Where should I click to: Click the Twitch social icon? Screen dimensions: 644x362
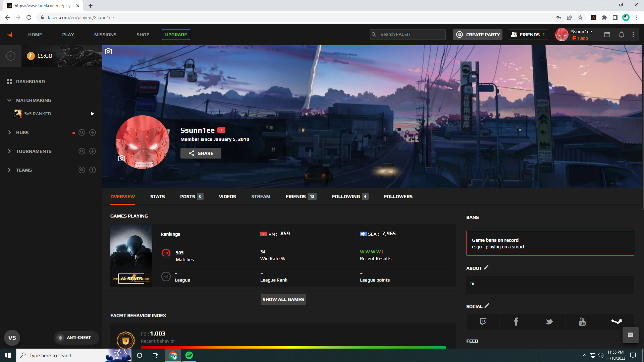click(483, 322)
